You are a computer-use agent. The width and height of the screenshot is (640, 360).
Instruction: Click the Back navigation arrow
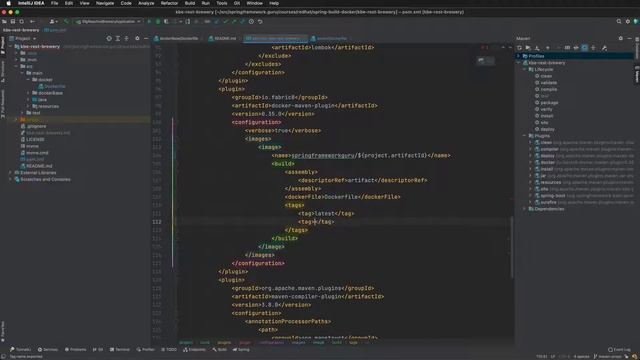click(32, 21)
